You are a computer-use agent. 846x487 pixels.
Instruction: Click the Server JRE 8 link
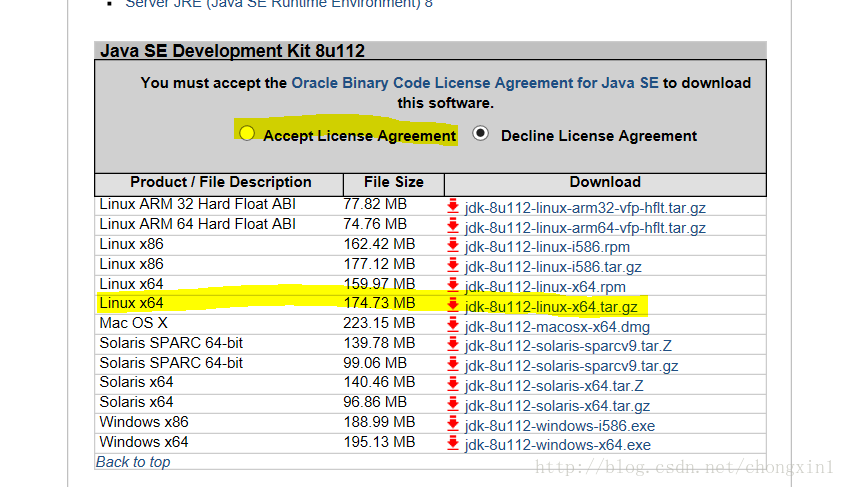279,4
